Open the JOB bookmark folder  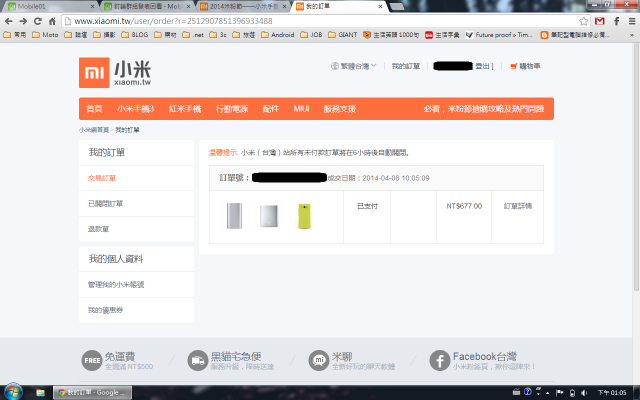[311, 35]
